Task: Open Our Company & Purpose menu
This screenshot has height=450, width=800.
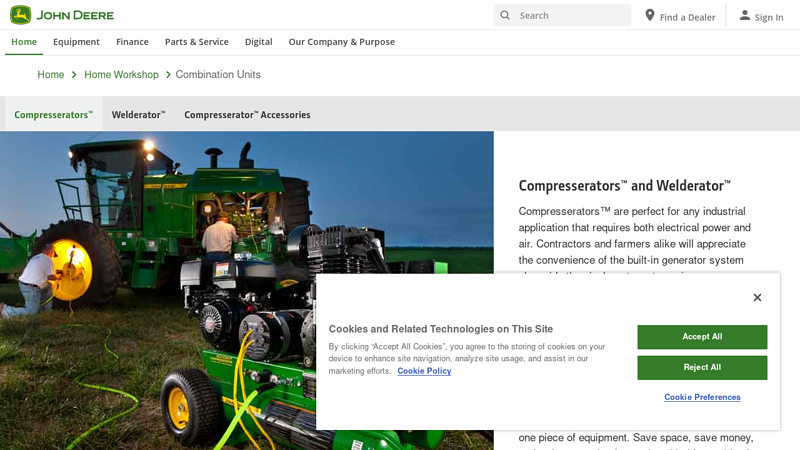Action: 341,42
